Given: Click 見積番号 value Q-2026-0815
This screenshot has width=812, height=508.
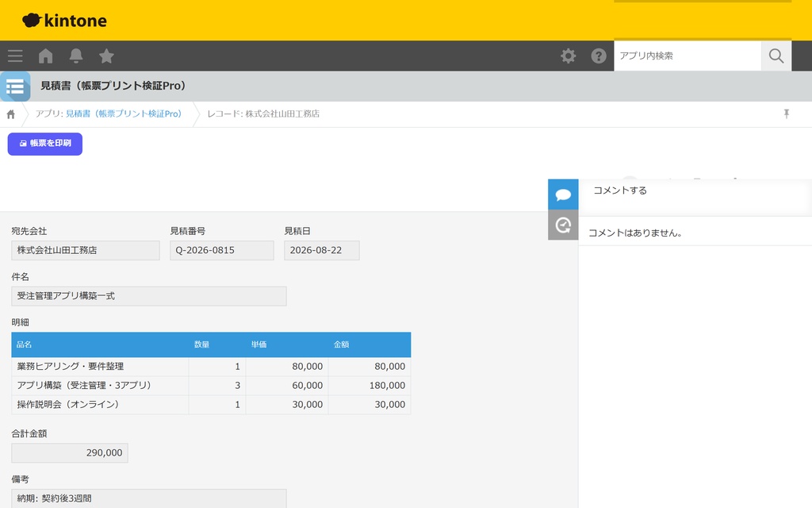Looking at the screenshot, I should point(222,250).
